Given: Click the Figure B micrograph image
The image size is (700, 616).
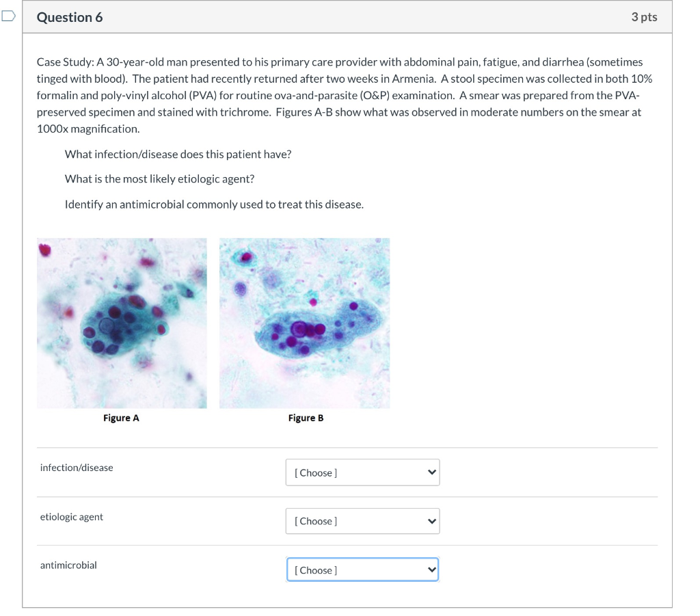Looking at the screenshot, I should (x=304, y=323).
